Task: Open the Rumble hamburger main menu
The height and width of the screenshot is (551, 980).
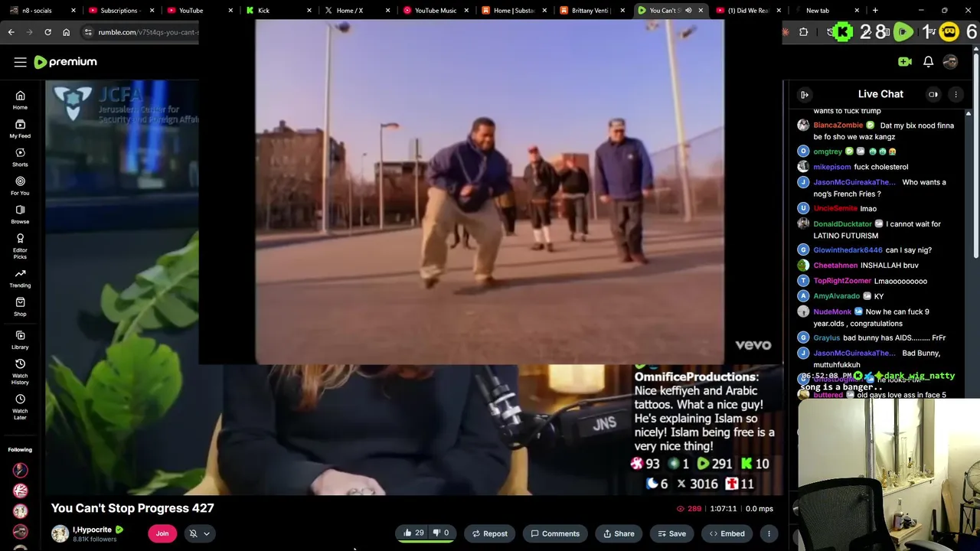Action: [21, 62]
